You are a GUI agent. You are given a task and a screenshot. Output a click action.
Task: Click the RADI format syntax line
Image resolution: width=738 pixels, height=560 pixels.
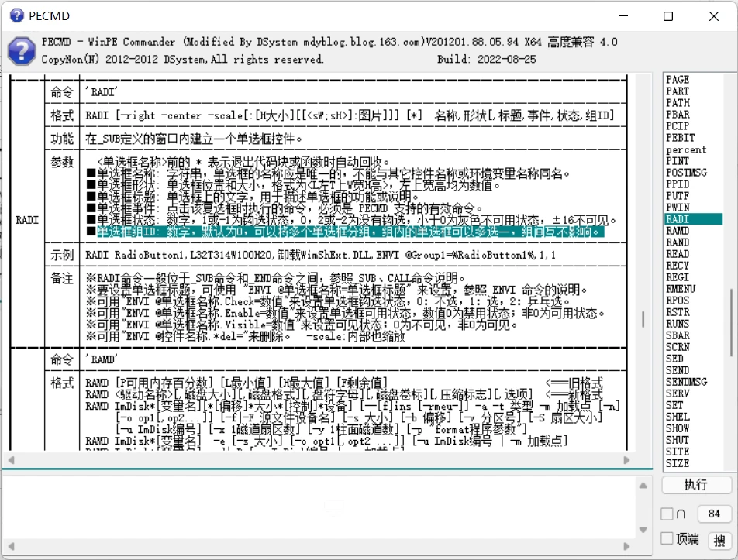point(350,115)
